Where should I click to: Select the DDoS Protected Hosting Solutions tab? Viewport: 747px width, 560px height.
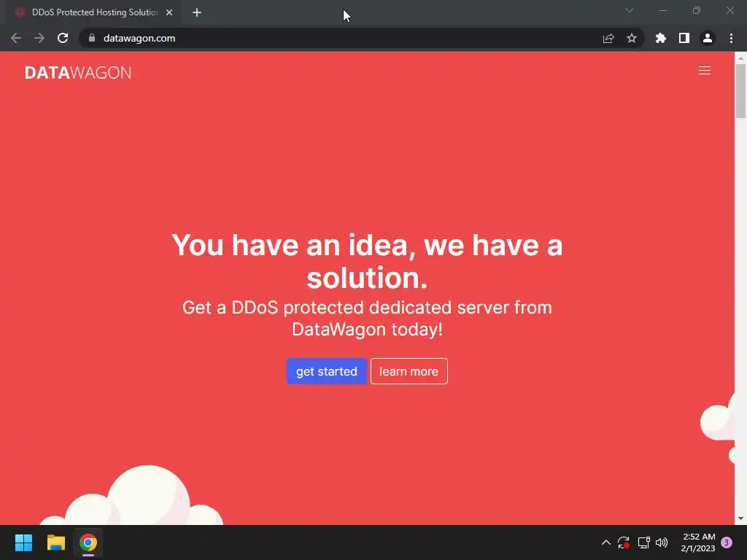(93, 12)
